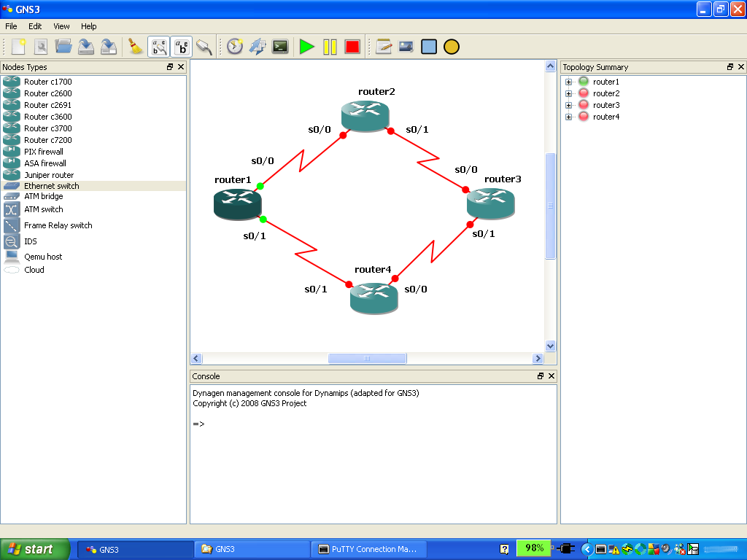Click the canvas horizontal scrollbar thumb
The image size is (747, 560).
(x=368, y=359)
